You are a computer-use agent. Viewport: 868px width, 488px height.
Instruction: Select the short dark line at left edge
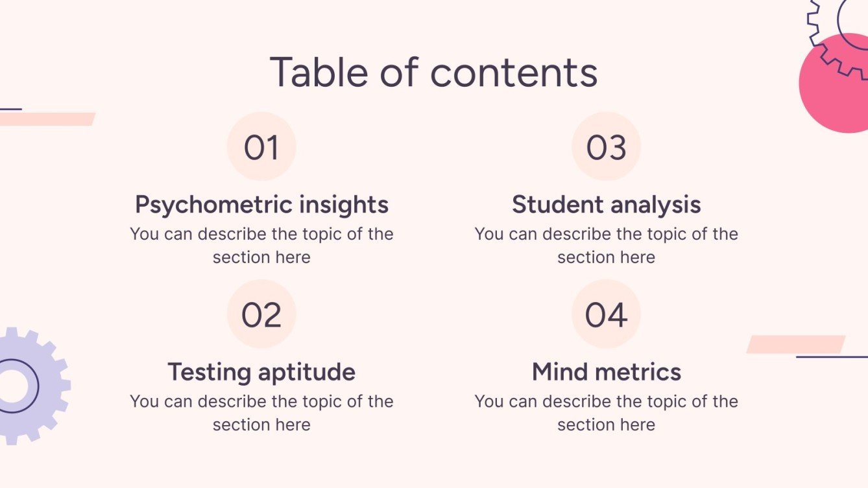[x=10, y=109]
